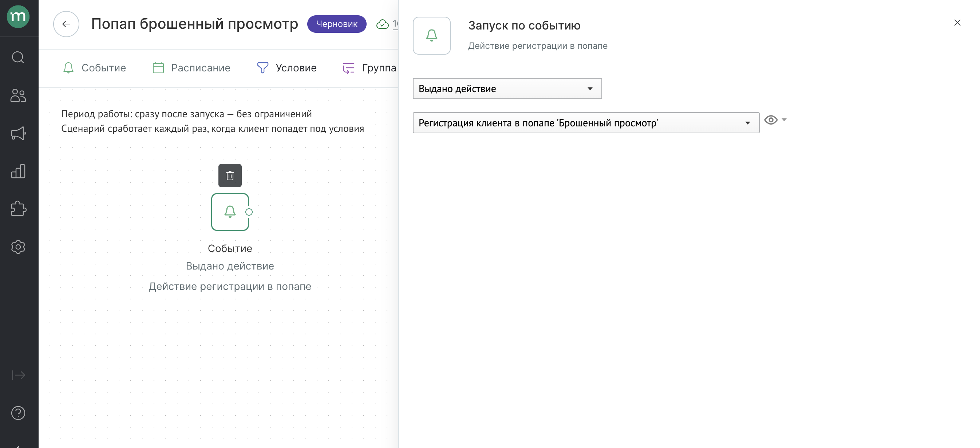Image resolution: width=980 pixels, height=448 pixels.
Task: Add a Событие block from toolbar
Action: pos(94,68)
